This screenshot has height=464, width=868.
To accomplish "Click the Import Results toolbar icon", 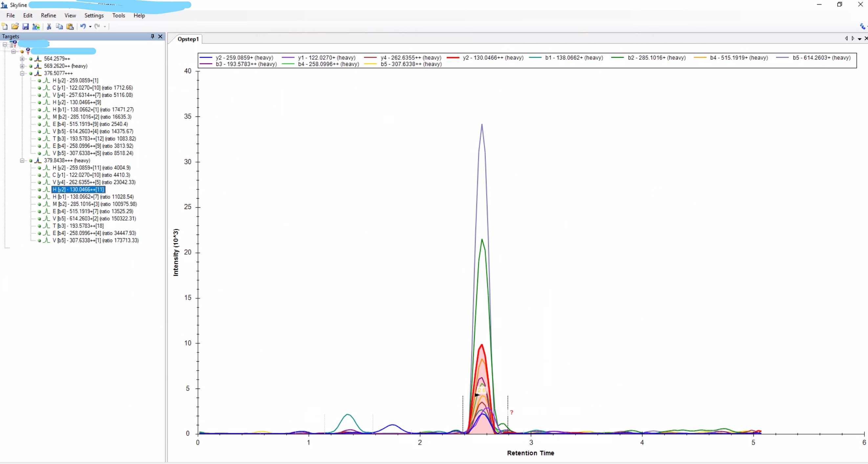I will (x=36, y=26).
